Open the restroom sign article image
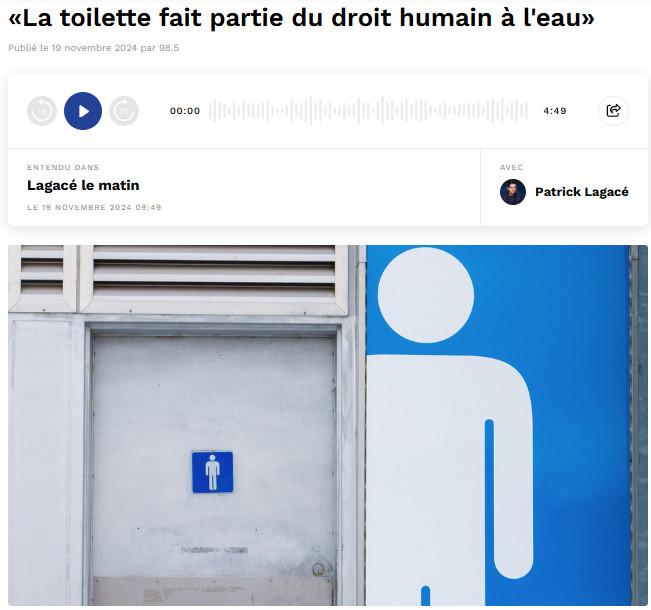This screenshot has height=610, width=651. pyautogui.click(x=328, y=425)
